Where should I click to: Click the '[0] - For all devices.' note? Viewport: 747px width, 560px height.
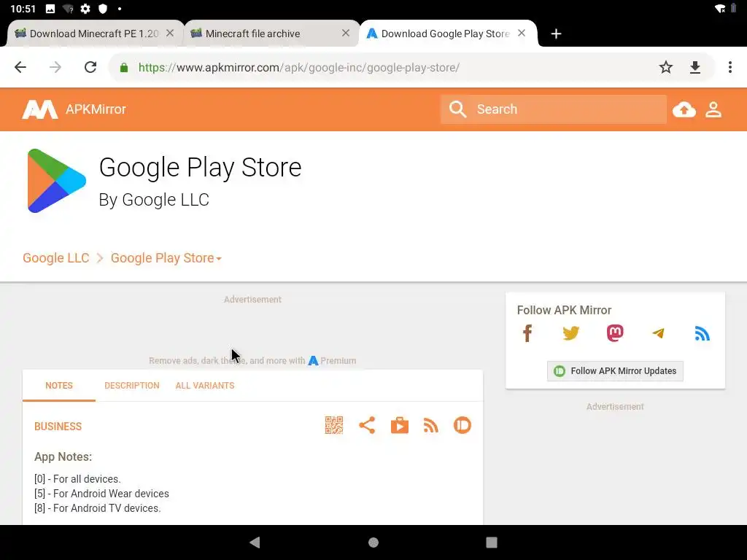tap(77, 479)
